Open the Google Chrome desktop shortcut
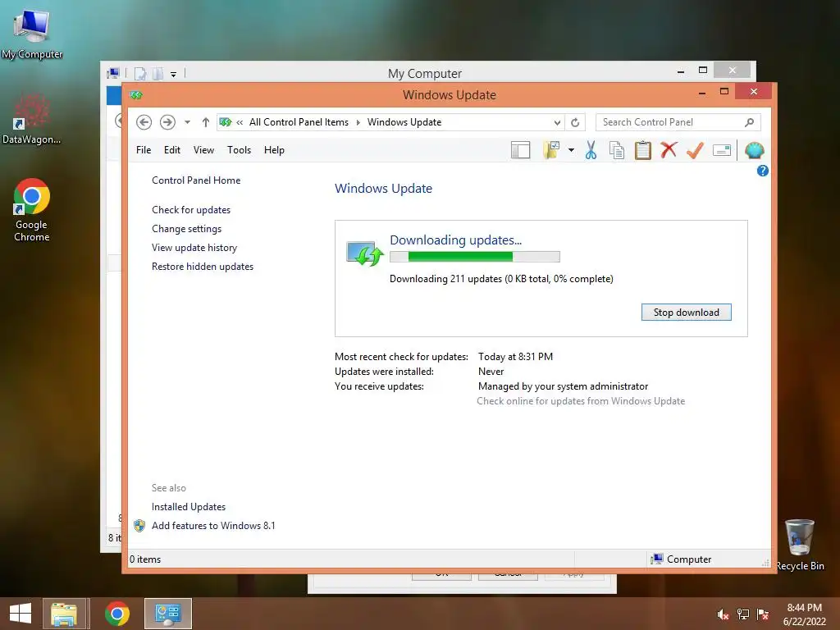The width and height of the screenshot is (840, 630). 32,210
